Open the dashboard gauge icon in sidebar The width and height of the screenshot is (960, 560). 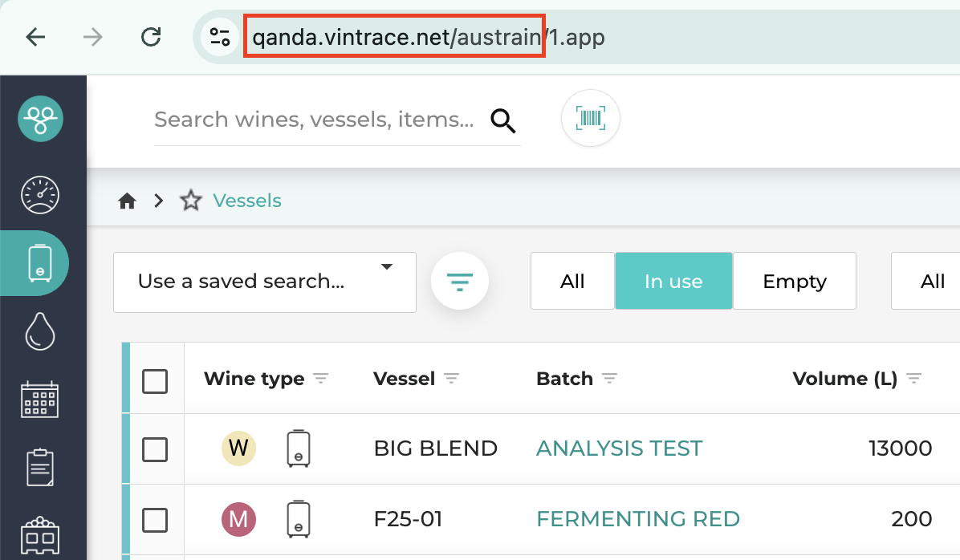[x=40, y=195]
